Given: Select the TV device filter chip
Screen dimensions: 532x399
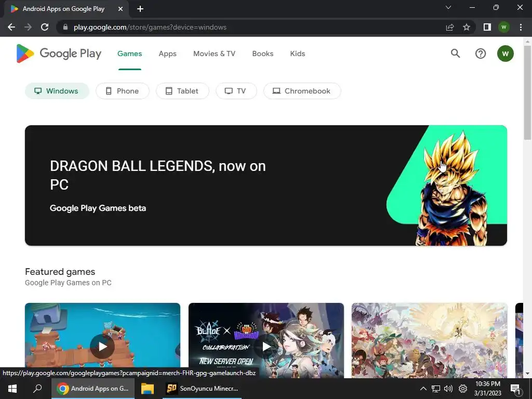Looking at the screenshot, I should (236, 91).
